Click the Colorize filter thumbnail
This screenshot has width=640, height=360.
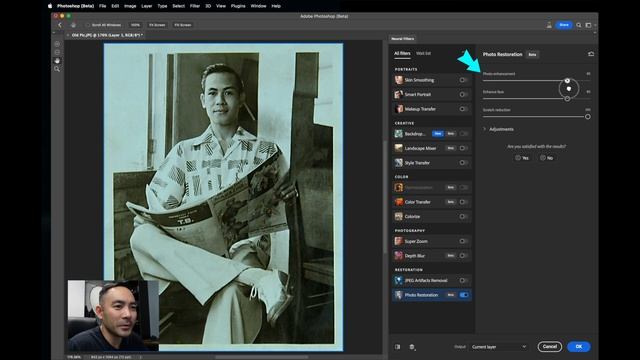[398, 216]
